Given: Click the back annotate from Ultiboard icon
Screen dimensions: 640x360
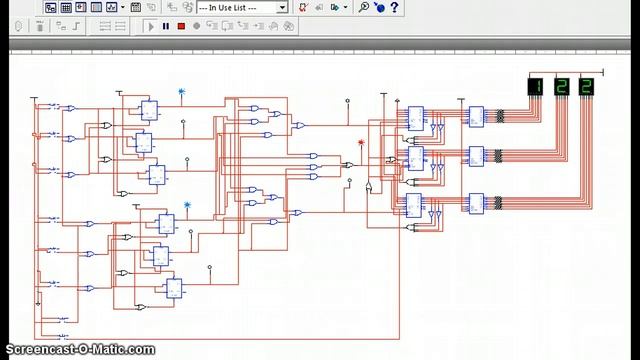Looking at the screenshot, I should pos(319,7).
